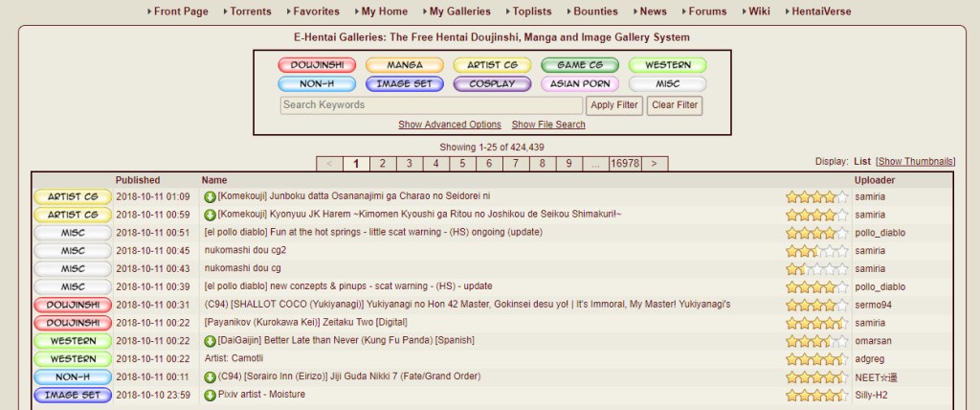Click the green torrent icon in the first Artist CG row
980x410 pixels.
point(210,197)
